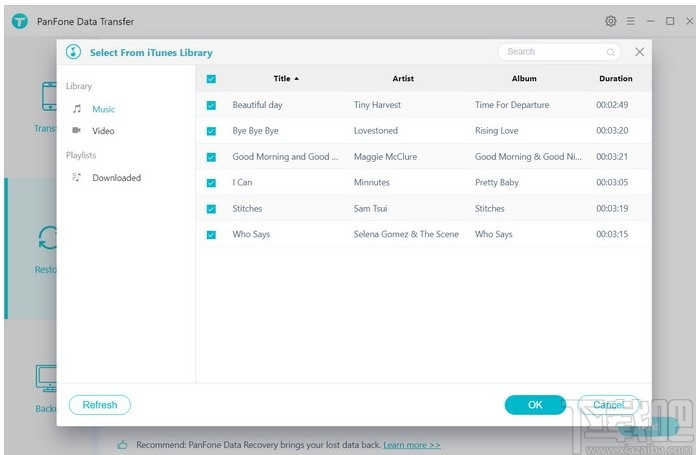Screen dimensions: 696x455
Task: Uncheck the I Can checkbox
Action: pyautogui.click(x=211, y=182)
